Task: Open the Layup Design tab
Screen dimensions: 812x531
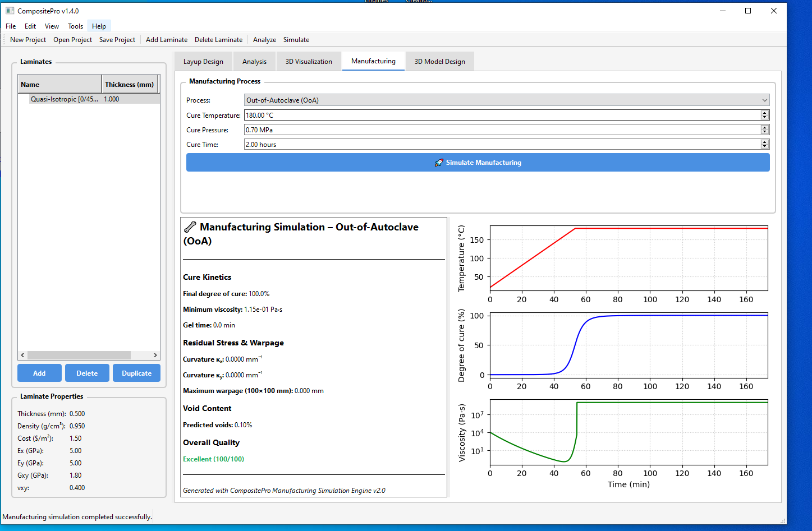Action: [x=203, y=62]
